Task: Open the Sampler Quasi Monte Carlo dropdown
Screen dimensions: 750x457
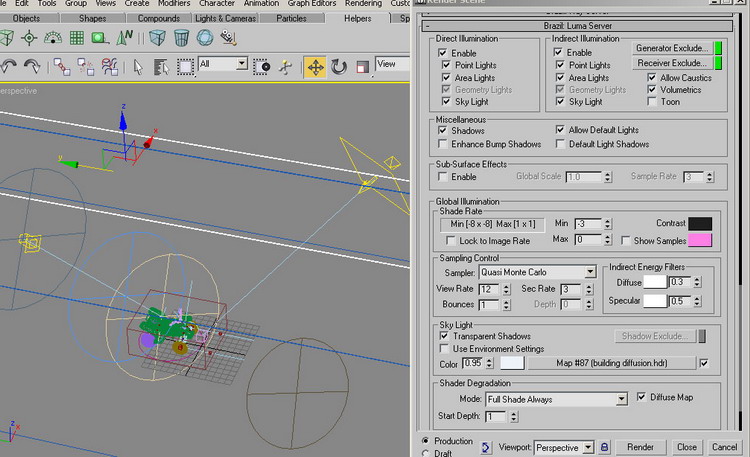Action: pyautogui.click(x=590, y=272)
